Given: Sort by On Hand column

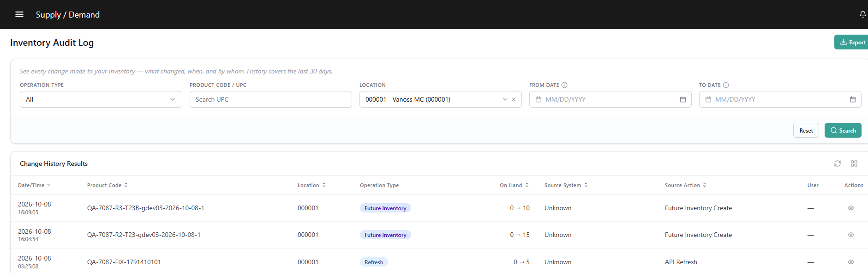Looking at the screenshot, I should coord(514,185).
